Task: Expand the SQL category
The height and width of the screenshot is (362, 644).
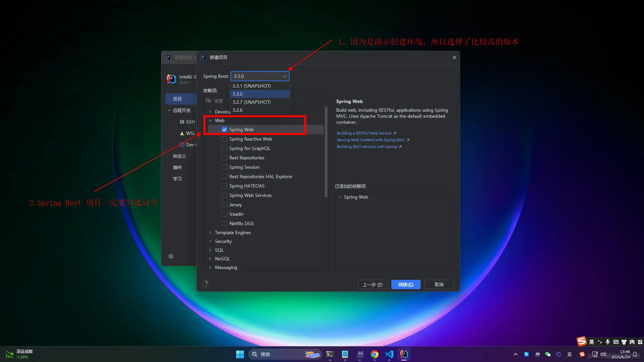Action: pyautogui.click(x=210, y=250)
